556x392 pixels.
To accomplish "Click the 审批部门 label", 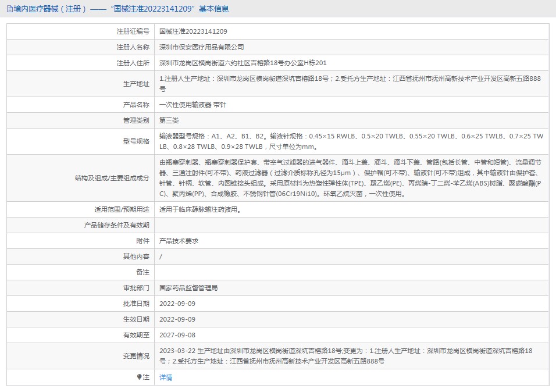I will pos(136,288).
